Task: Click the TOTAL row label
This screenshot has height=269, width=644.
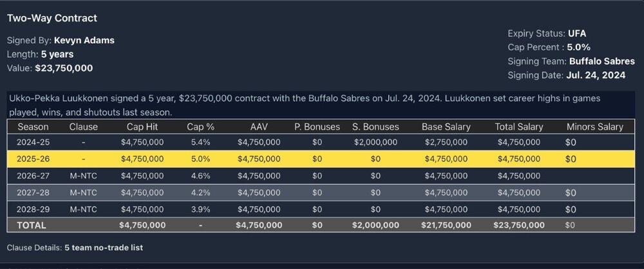Action: 32,225
